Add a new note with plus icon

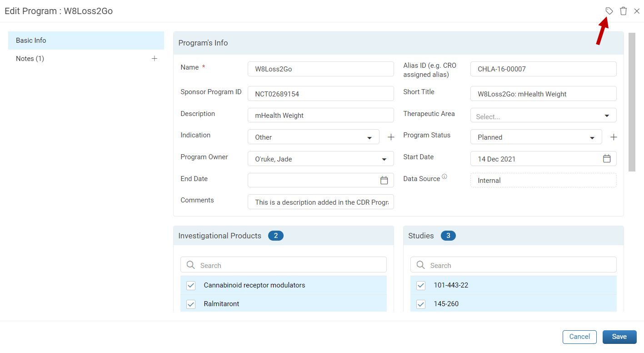click(155, 58)
